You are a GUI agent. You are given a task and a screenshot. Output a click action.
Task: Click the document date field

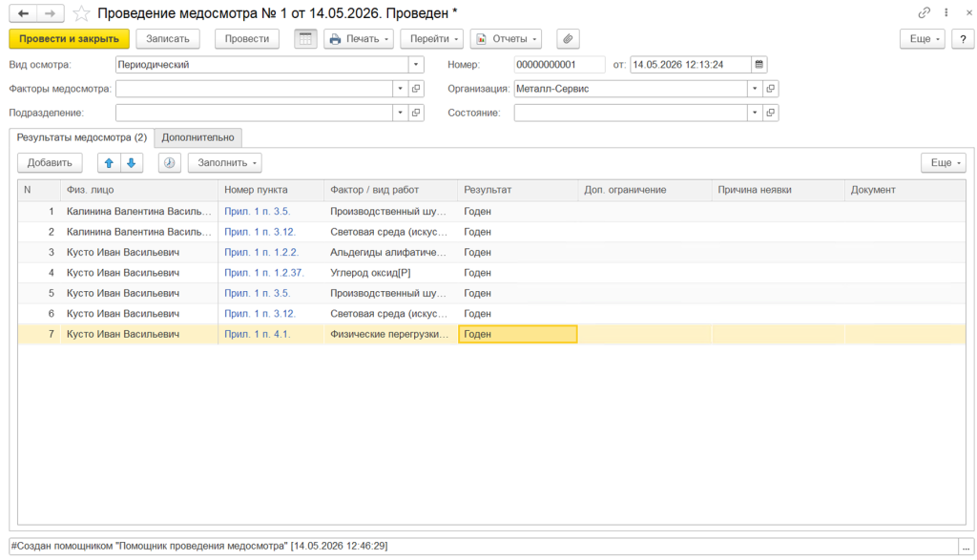tap(691, 64)
